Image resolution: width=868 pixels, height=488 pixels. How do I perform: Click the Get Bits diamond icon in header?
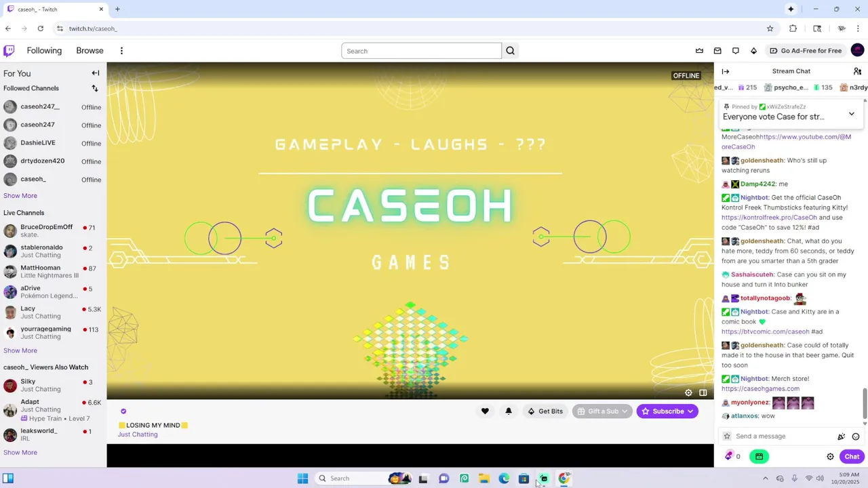(x=753, y=51)
